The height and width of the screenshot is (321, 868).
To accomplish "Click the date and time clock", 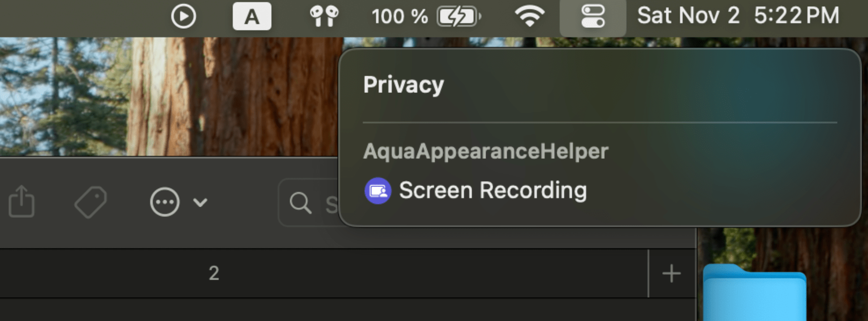I will tap(738, 16).
